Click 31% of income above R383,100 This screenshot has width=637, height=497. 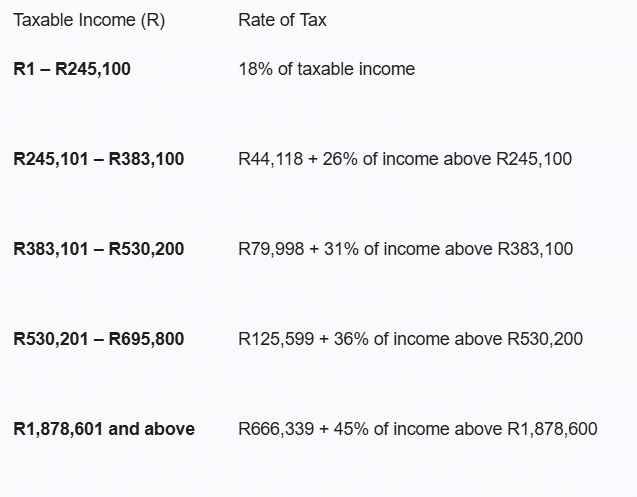(x=448, y=249)
